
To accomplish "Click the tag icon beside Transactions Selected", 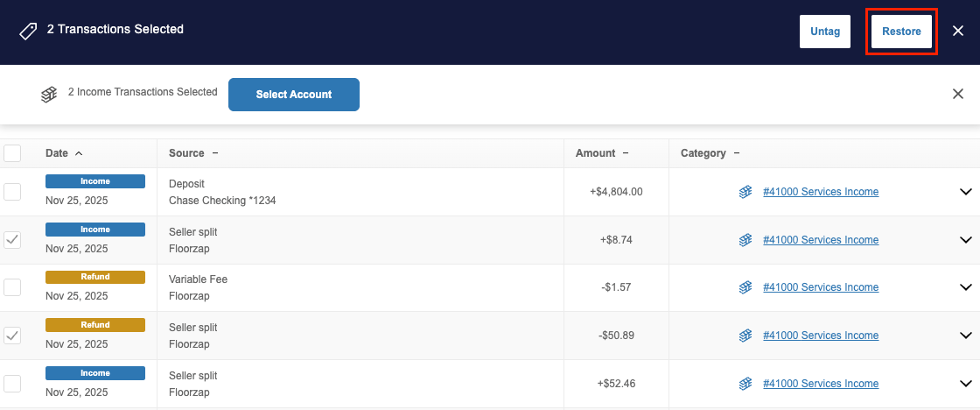I will click(x=27, y=32).
